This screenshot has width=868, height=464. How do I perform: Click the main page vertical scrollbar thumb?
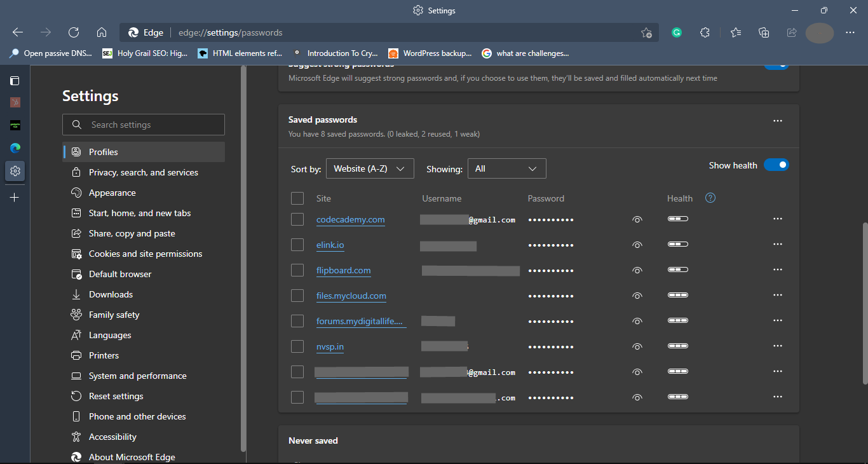[865, 303]
